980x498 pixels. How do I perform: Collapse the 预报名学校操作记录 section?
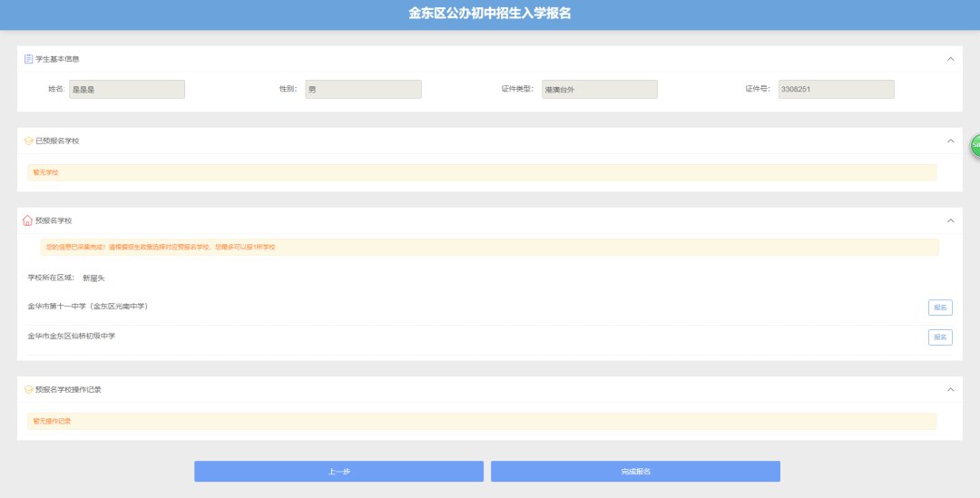(950, 389)
